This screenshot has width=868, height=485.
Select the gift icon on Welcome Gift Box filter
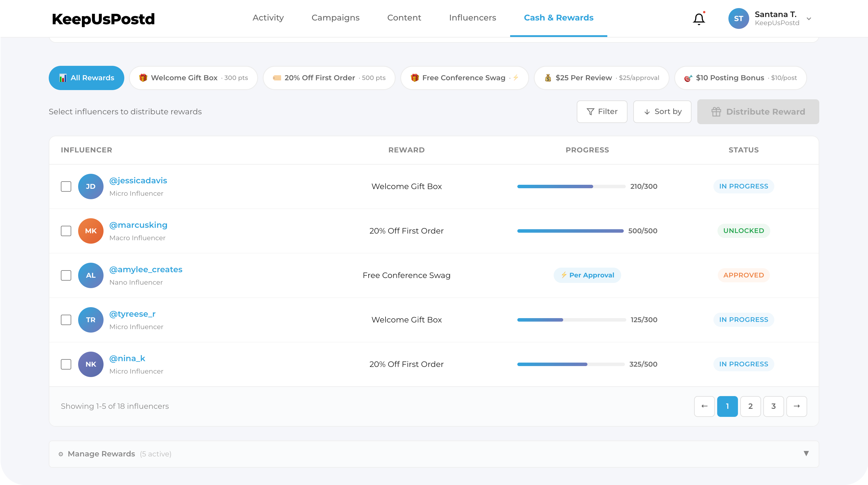coord(143,78)
